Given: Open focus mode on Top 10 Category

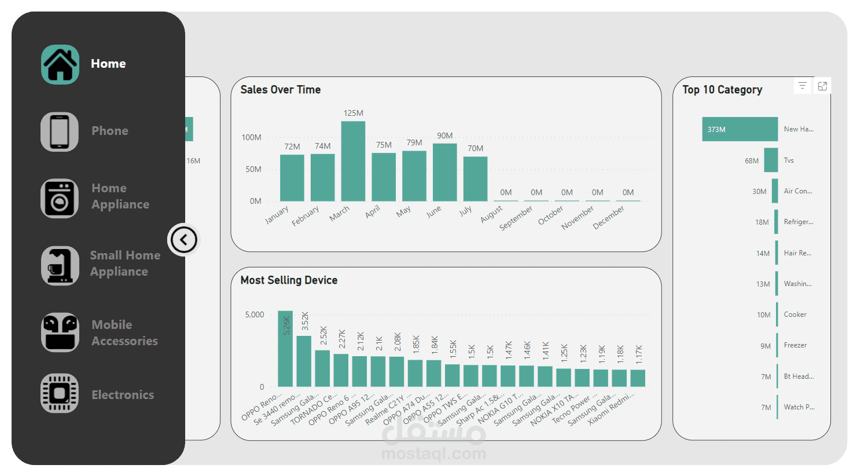Looking at the screenshot, I should [x=822, y=86].
